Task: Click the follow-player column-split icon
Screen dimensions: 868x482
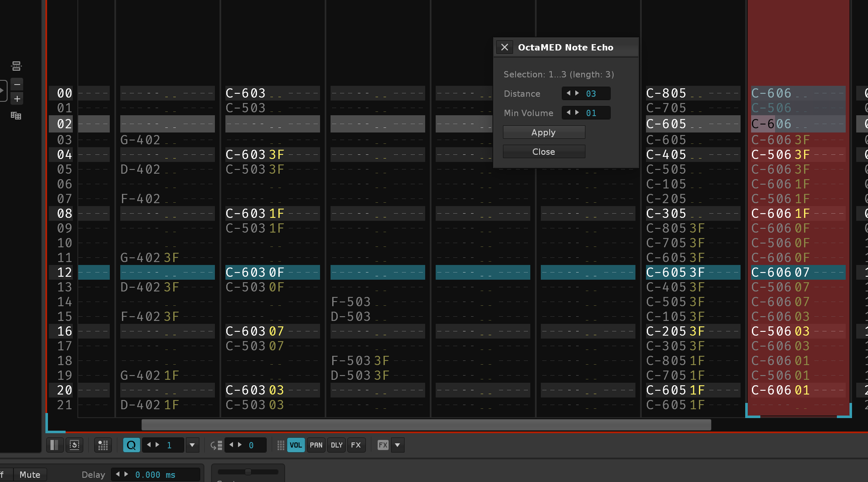Action: (54, 445)
